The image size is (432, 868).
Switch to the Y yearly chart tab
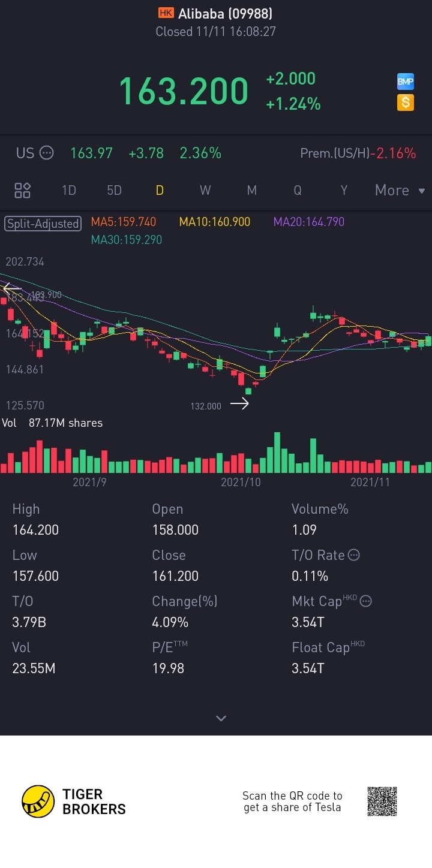(x=344, y=190)
